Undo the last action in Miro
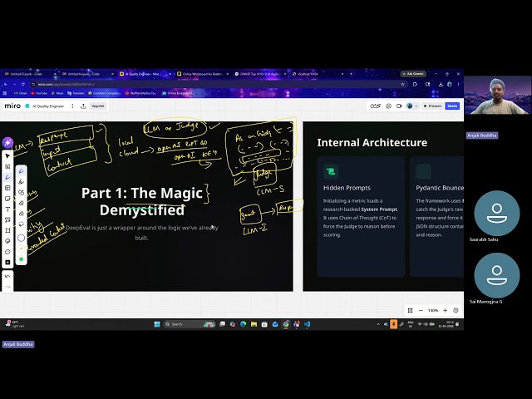Screen dimensions: 532x399 [x=7, y=277]
